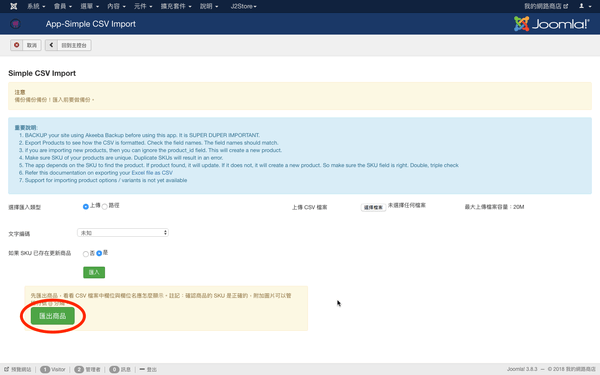600x375 pixels.
Task: Click the J2Store cart icon beside page title
Action: click(15, 24)
